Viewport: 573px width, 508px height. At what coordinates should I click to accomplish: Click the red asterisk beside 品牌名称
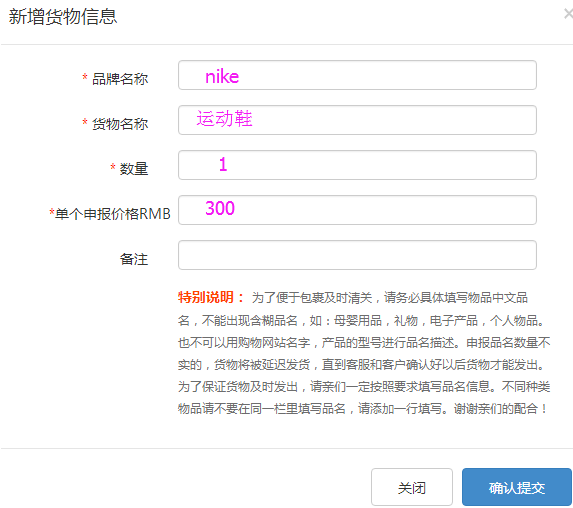tap(85, 77)
